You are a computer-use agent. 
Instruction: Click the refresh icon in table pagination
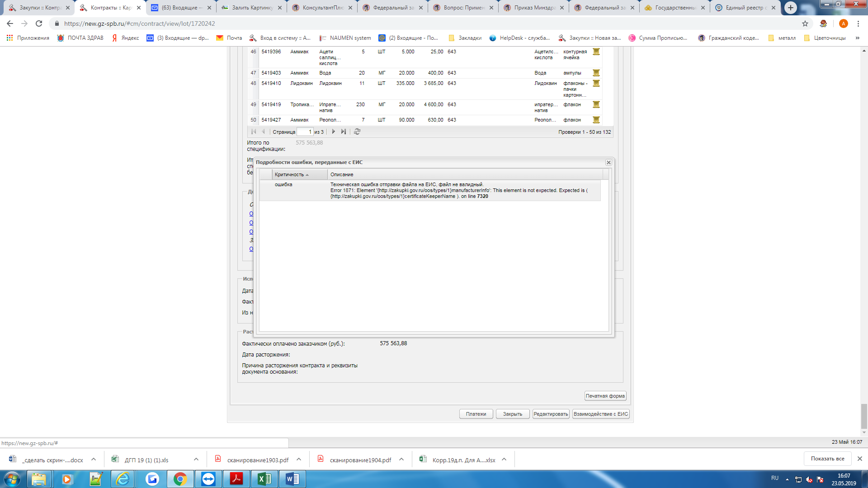[357, 131]
